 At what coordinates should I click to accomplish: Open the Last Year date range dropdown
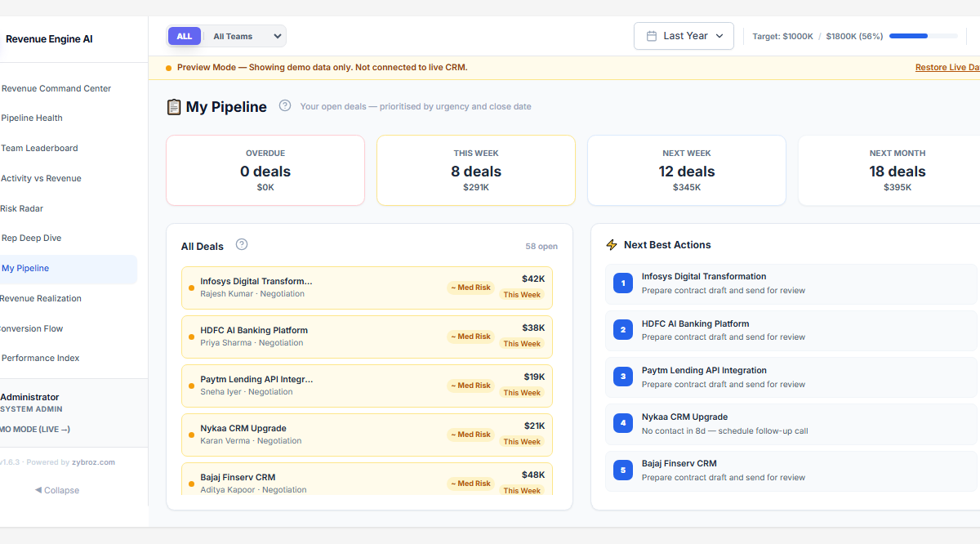(684, 36)
